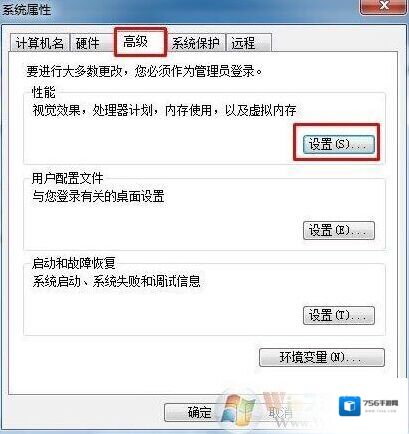Viewport: 409px width, 434px height.
Task: Open performance 设置(S) button
Action: point(338,145)
